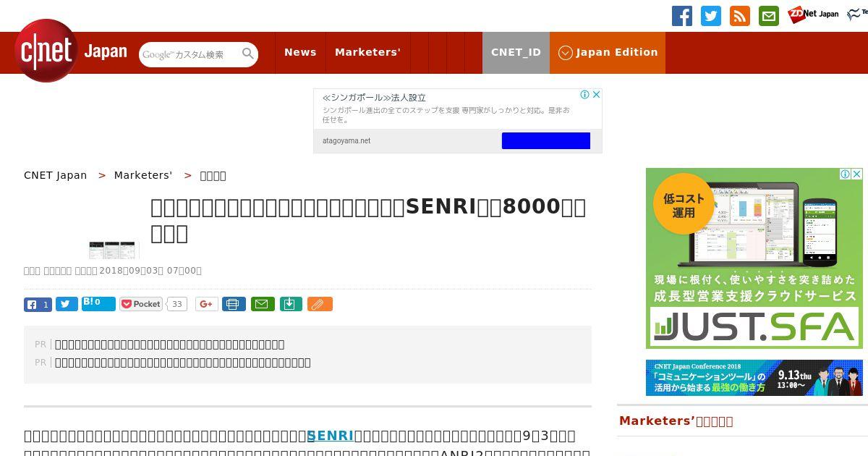This screenshot has width=868, height=456.
Task: Click the blue print icon button
Action: tap(234, 304)
